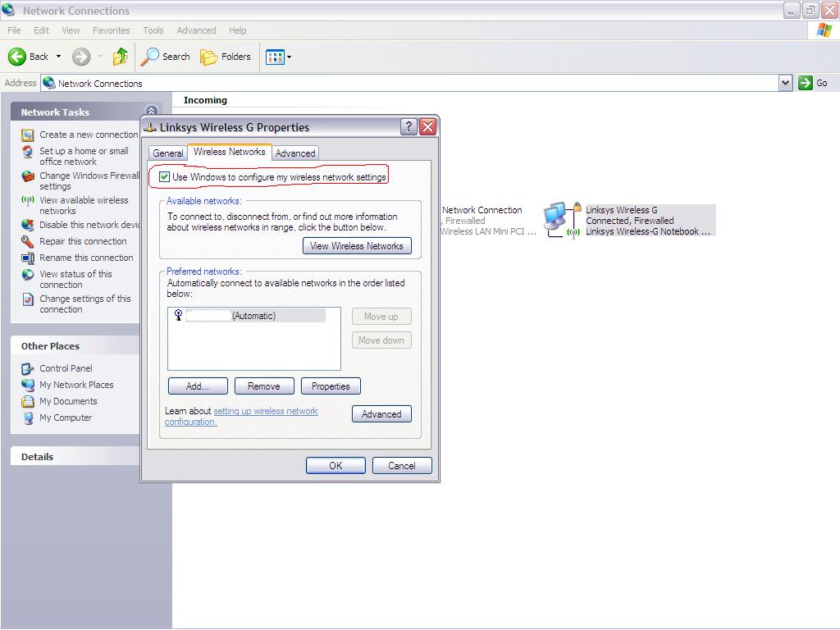
Task: Click the Remove button
Action: [264, 386]
